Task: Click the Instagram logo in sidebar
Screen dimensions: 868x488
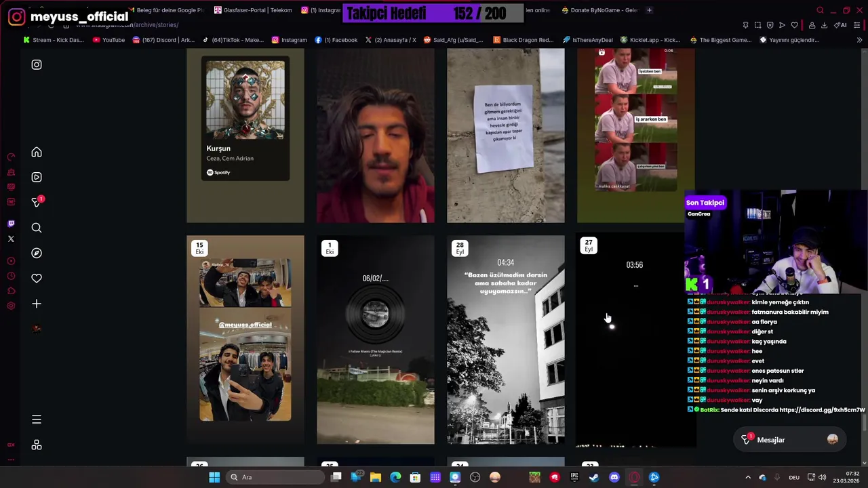Action: pyautogui.click(x=37, y=64)
